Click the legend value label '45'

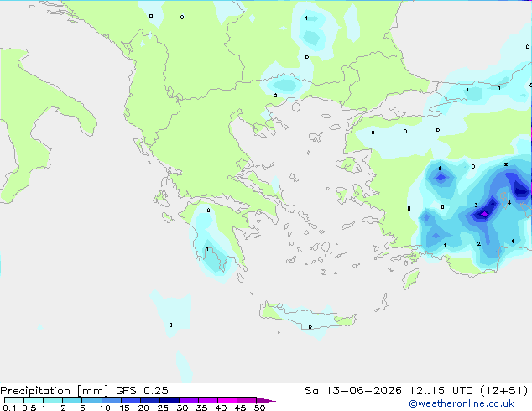coord(240,408)
